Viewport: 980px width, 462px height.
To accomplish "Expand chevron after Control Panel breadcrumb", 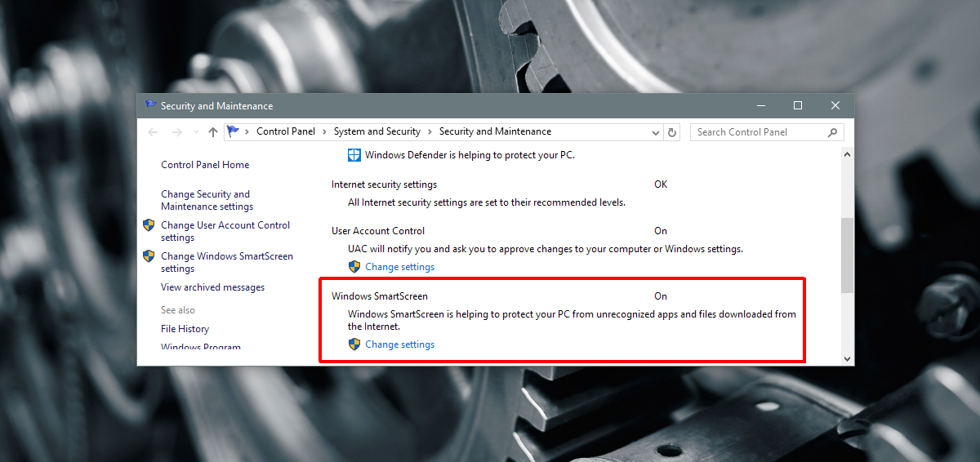I will [324, 131].
